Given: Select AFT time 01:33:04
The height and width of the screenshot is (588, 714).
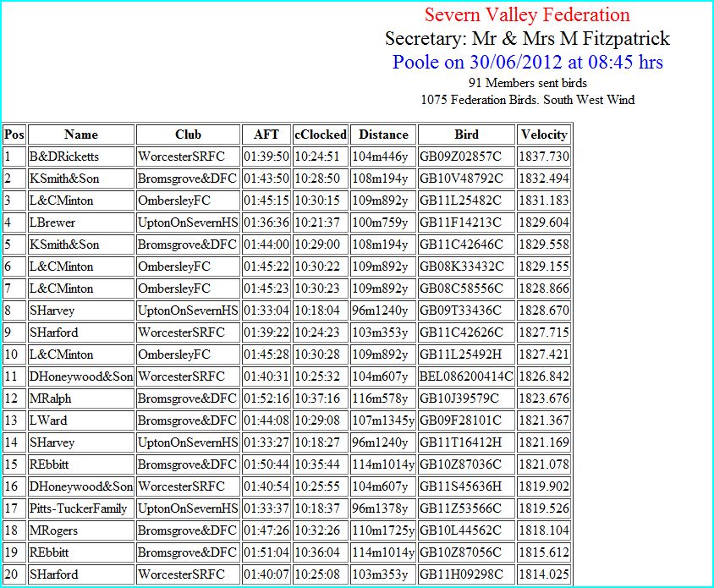Looking at the screenshot, I should tap(266, 310).
